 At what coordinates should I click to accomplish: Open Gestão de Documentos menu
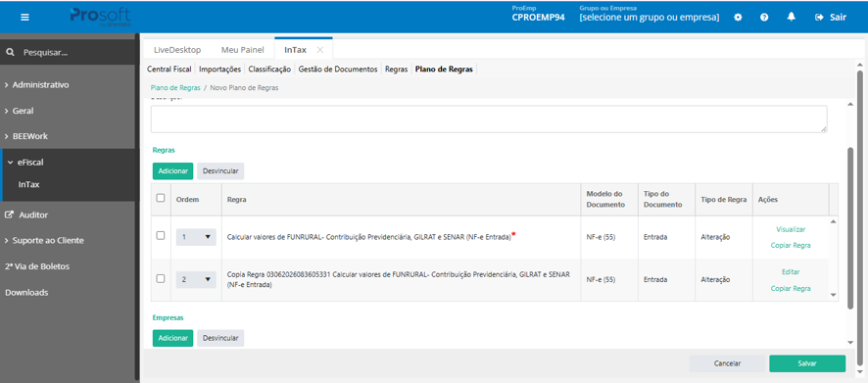[338, 70]
